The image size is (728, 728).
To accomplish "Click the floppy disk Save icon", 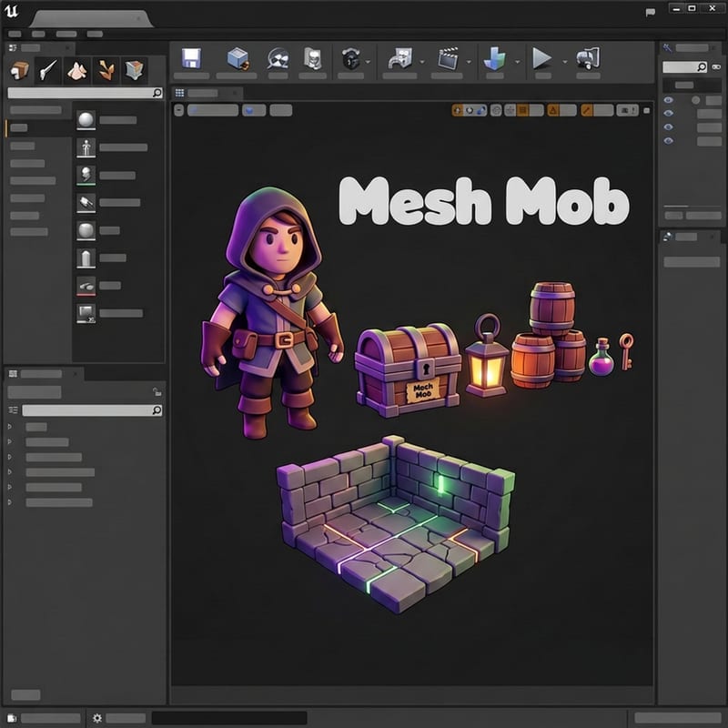I will [191, 58].
